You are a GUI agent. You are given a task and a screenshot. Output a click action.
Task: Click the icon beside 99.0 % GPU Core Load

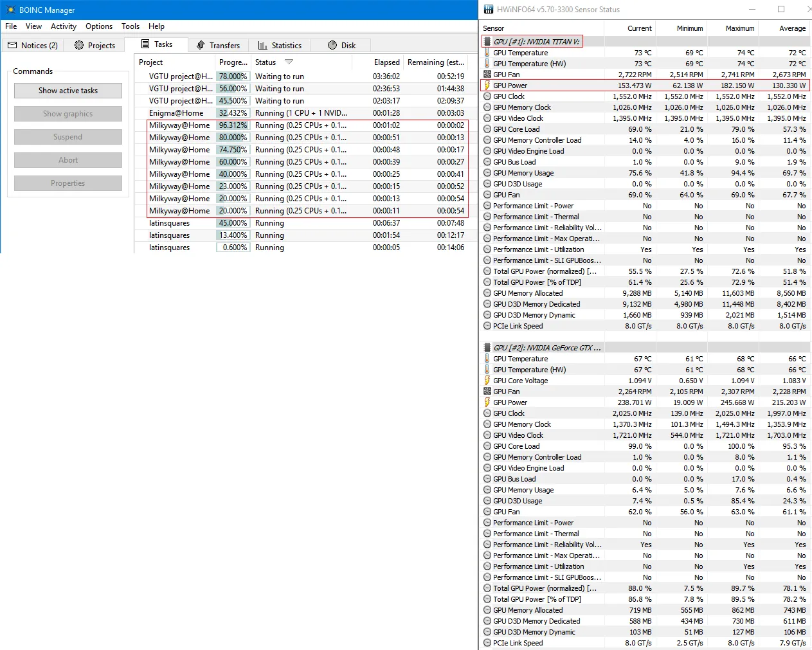click(487, 446)
